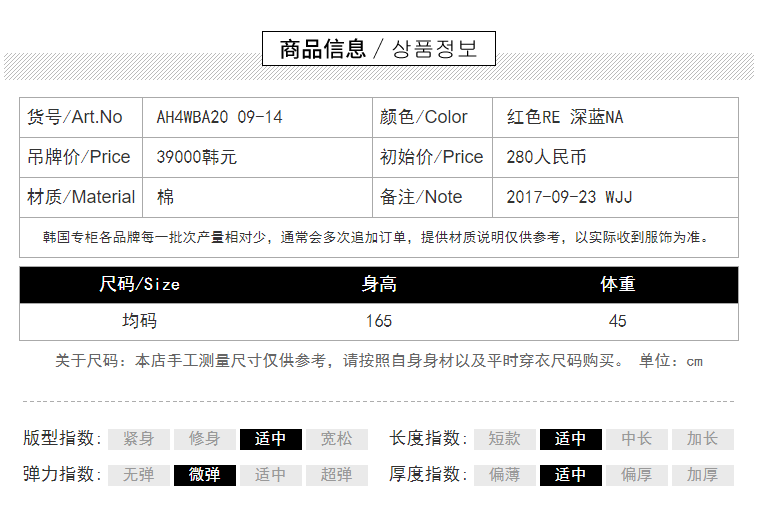Screen dimensions: 761x515
Task: Choose 偏薄 thickness option
Action: [504, 475]
